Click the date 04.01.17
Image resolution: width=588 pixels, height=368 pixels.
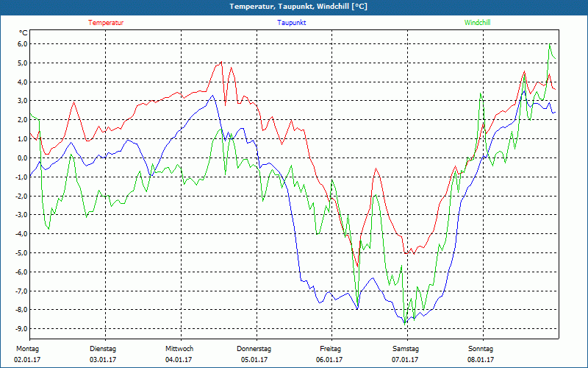(x=179, y=360)
